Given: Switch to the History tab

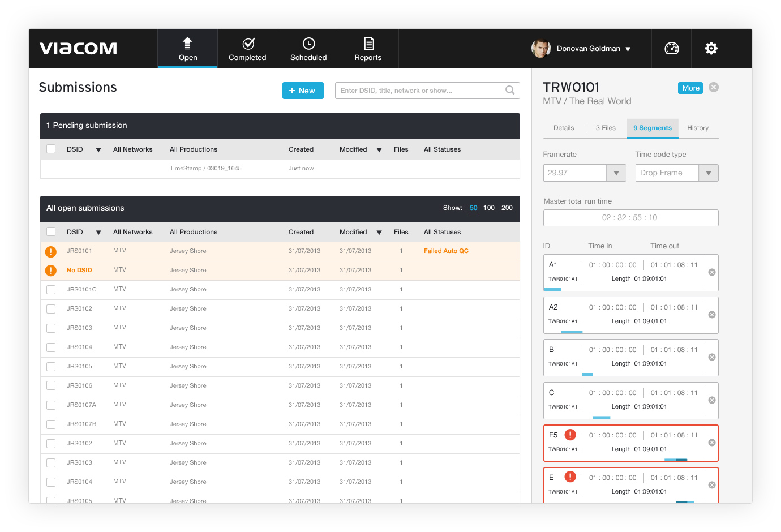Looking at the screenshot, I should tap(698, 128).
